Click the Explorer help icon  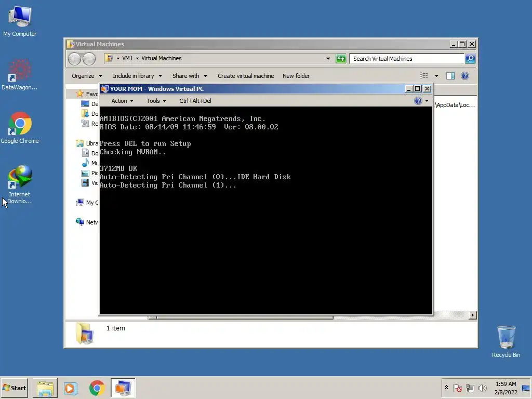coord(465,76)
